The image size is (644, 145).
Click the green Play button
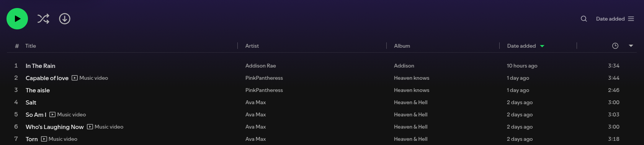pyautogui.click(x=17, y=19)
